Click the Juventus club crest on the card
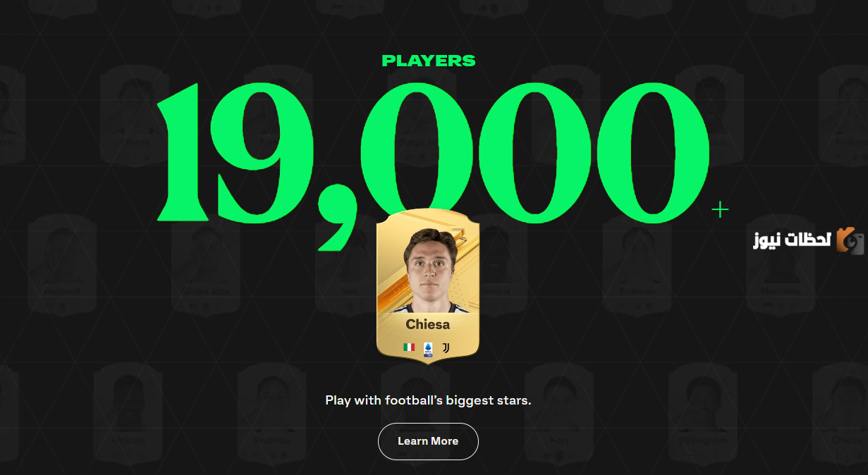 (446, 347)
